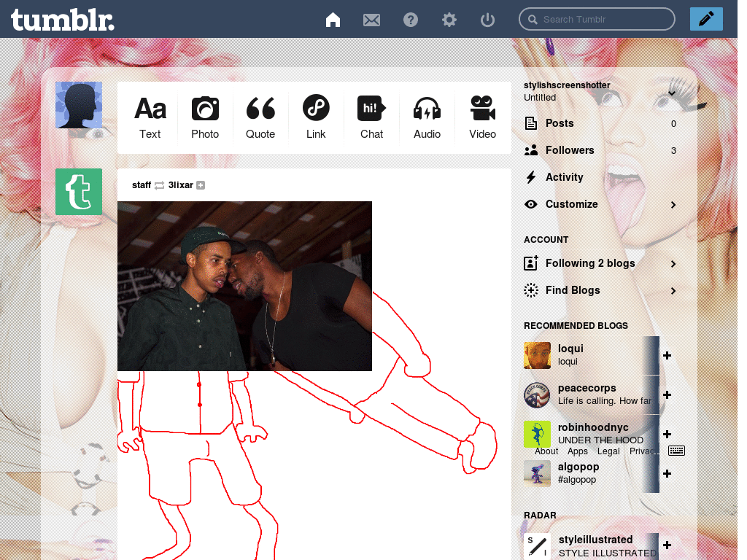Viewport: 747px width, 560px height.
Task: Follow the loqui recommended blog
Action: (x=667, y=355)
